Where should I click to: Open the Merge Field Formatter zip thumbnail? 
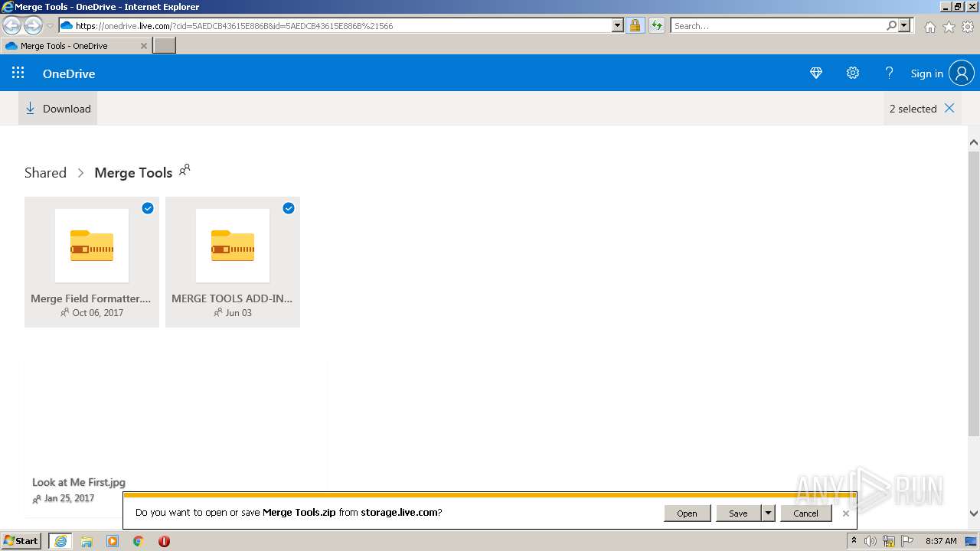click(x=92, y=246)
